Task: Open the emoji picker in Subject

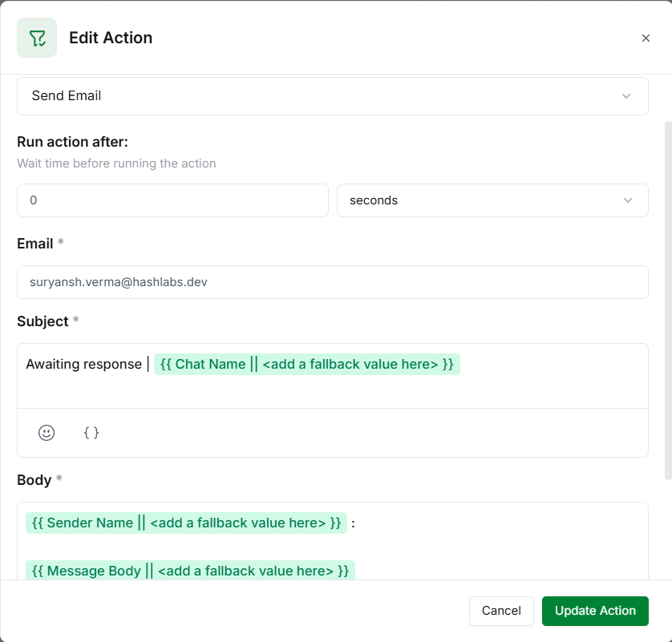Action: coord(47,433)
